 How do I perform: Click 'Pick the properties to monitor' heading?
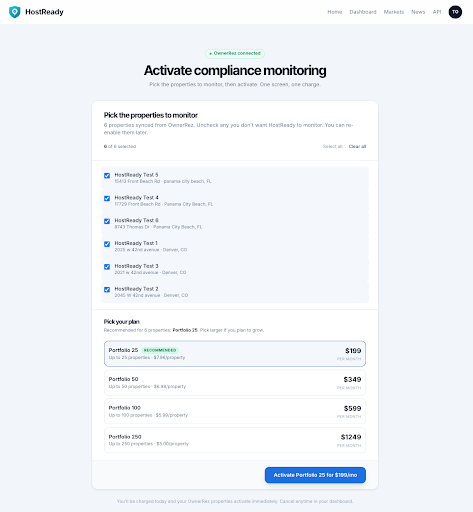(x=151, y=115)
